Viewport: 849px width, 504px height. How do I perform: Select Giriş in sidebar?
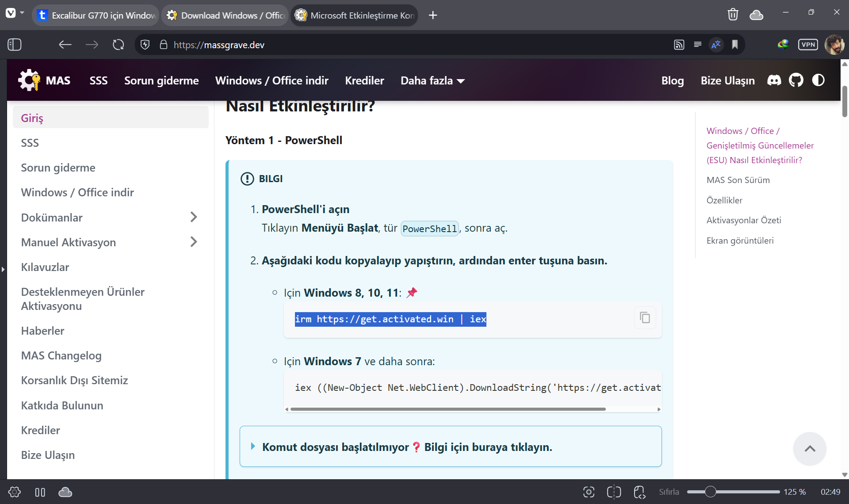111,118
